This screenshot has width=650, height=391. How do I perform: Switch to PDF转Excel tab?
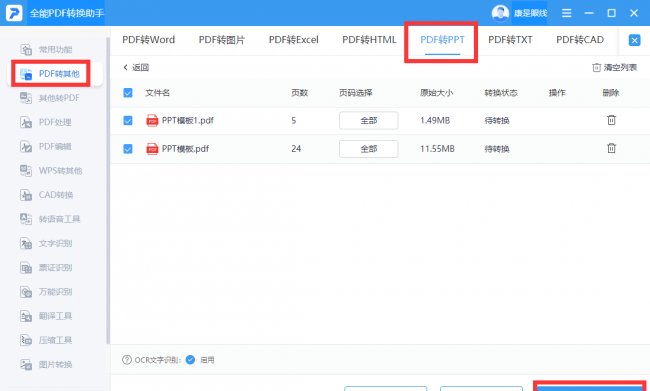(x=293, y=40)
